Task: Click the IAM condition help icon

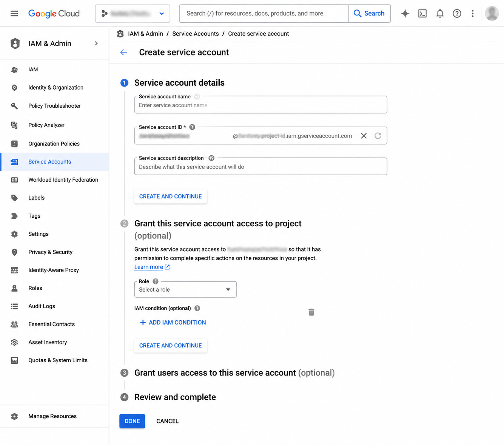Action: [x=197, y=308]
